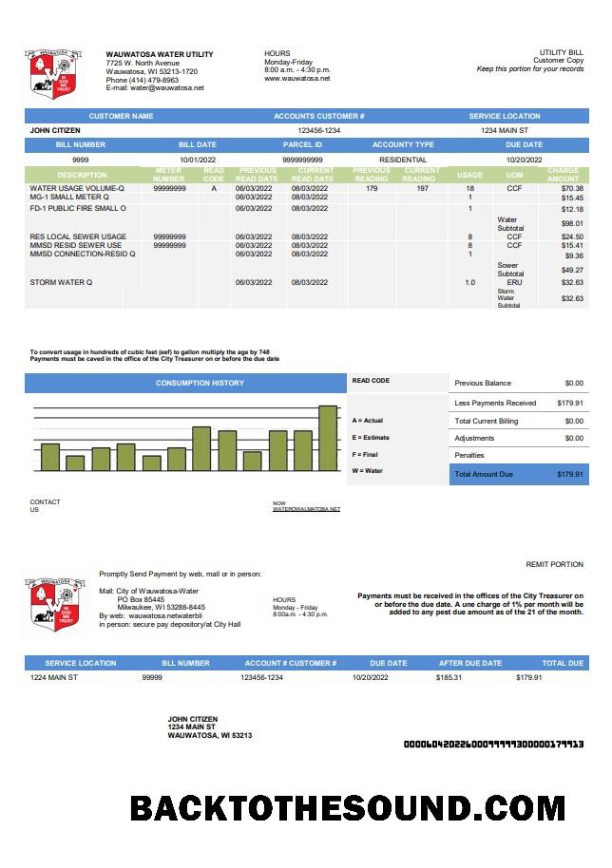Click the tallest bar in consumption chart
The image size is (612, 868).
[328, 439]
